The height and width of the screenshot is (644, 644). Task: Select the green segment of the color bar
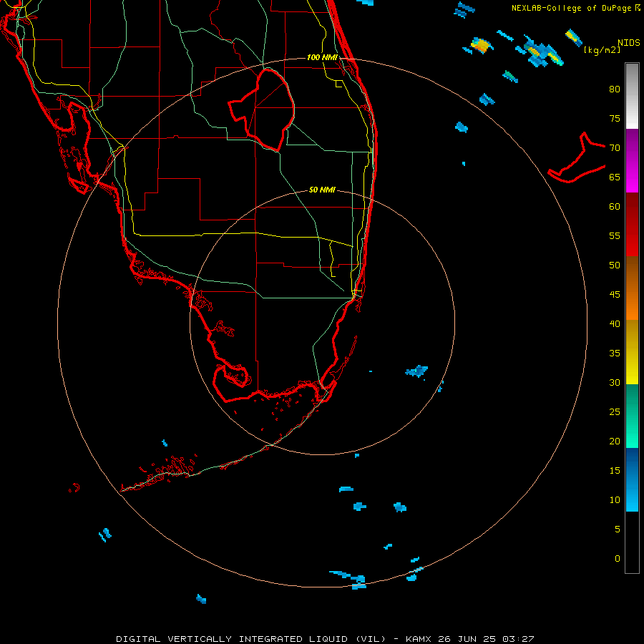pyautogui.click(x=632, y=416)
